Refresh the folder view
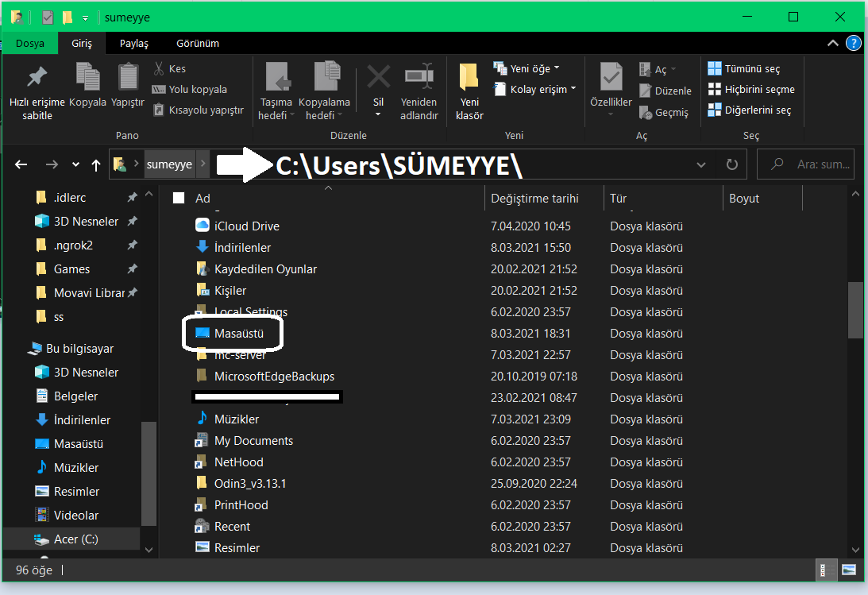This screenshot has height=595, width=868. 731,164
